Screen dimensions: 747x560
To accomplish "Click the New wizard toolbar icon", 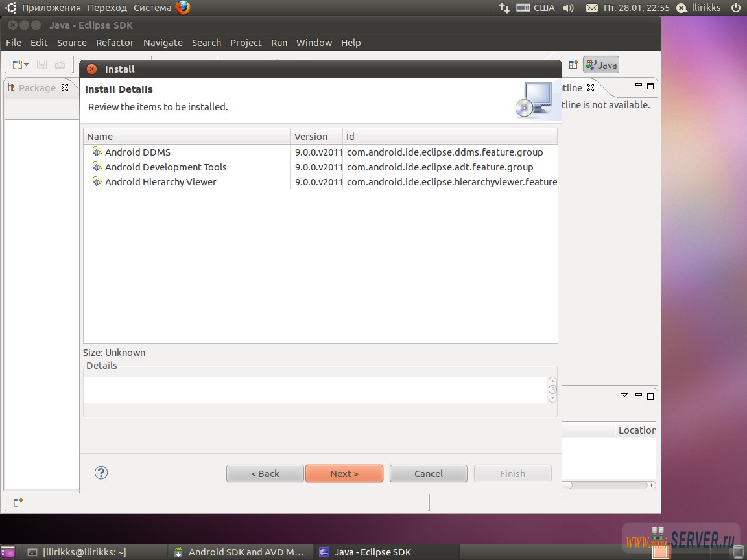I will [17, 64].
